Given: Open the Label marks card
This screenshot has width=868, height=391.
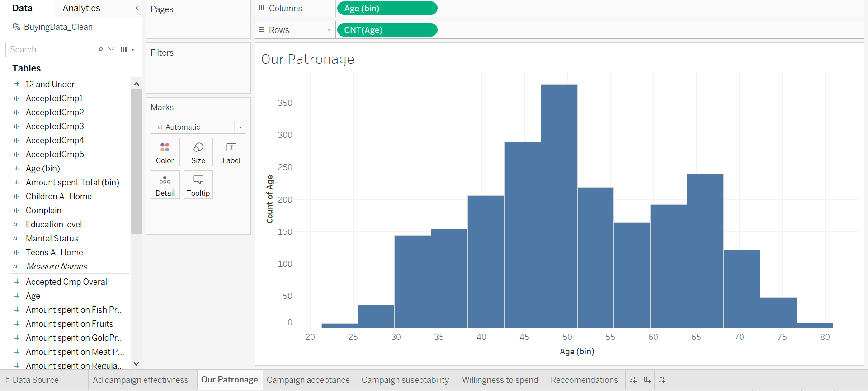Looking at the screenshot, I should pos(231,152).
